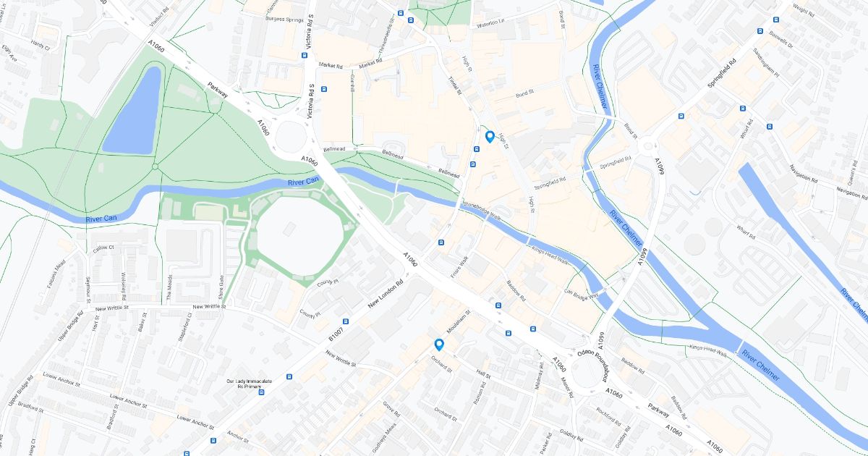Select the blue lake in the park
868x456 pixels.
(134, 110)
